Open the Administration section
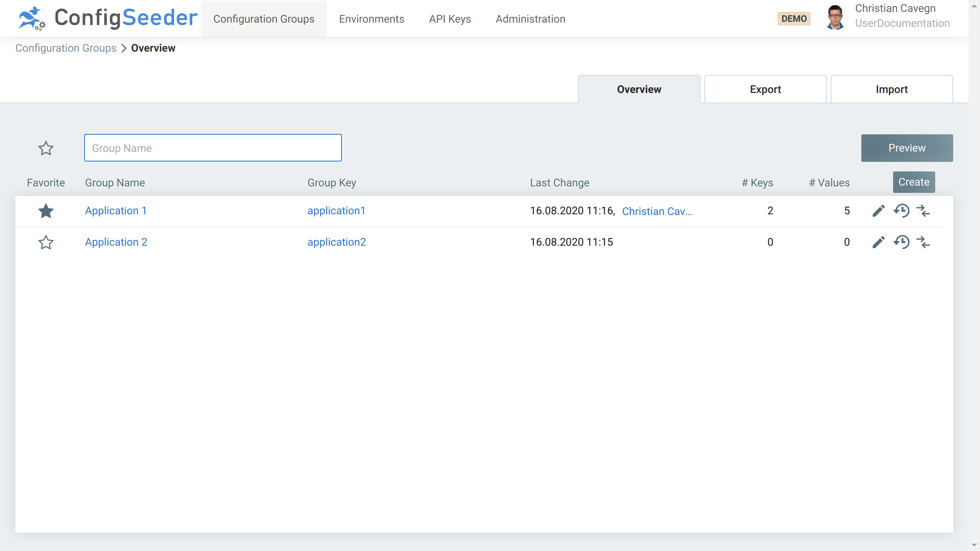This screenshot has width=980, height=551. pyautogui.click(x=530, y=18)
